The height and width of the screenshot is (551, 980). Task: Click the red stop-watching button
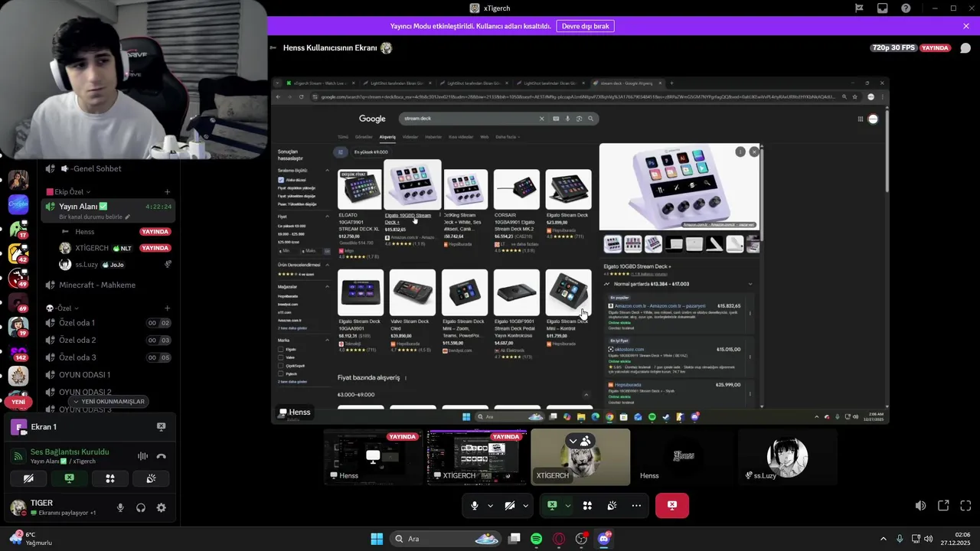click(x=672, y=506)
